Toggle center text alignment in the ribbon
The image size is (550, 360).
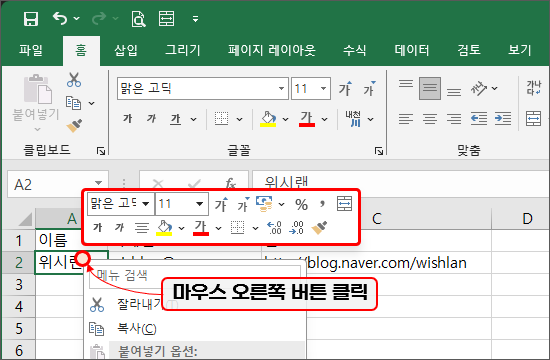(x=430, y=119)
